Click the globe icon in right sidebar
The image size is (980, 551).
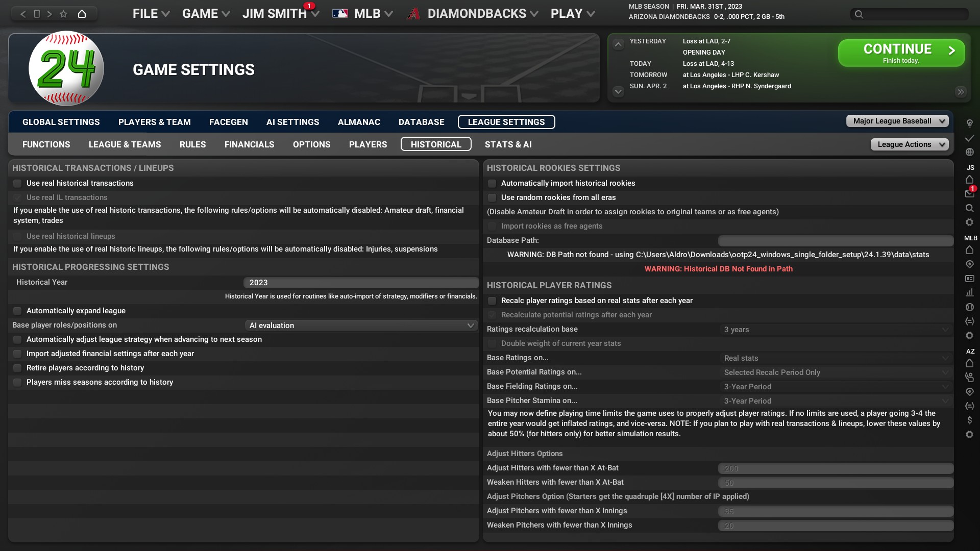pos(969,152)
